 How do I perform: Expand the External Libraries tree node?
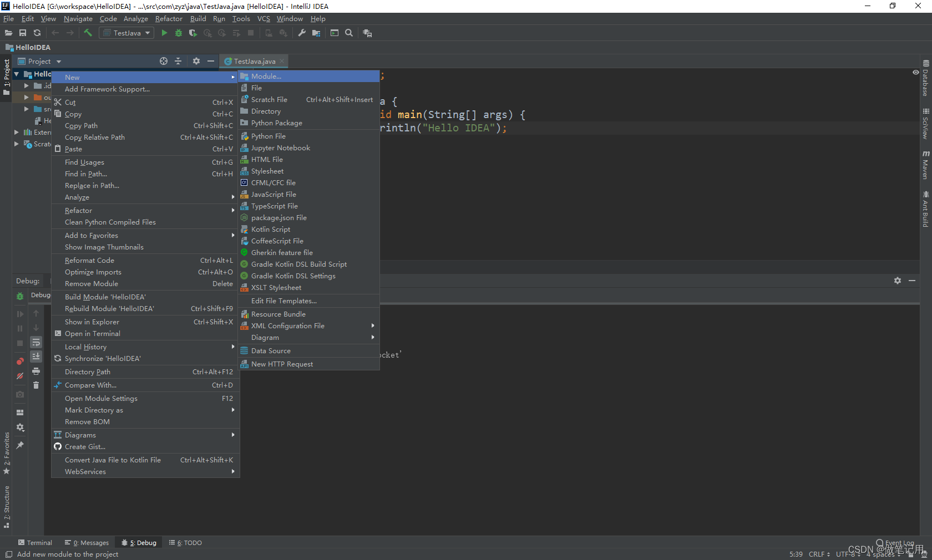tap(17, 133)
